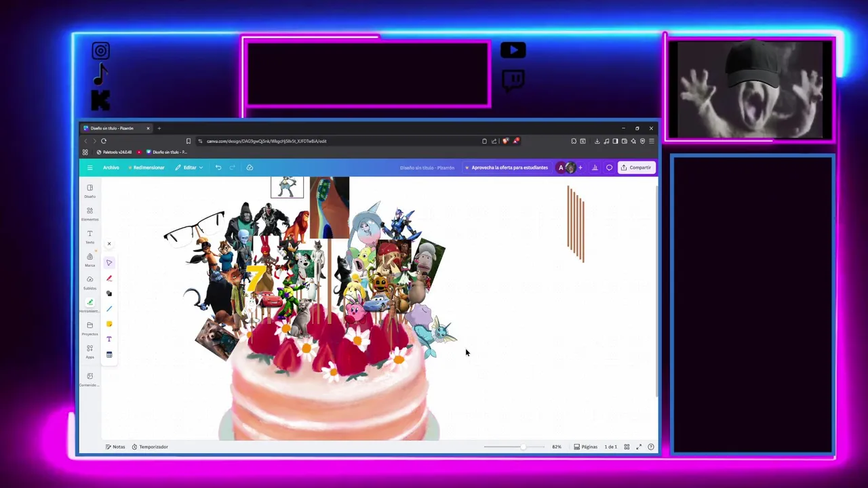Open the Temporizador timer
The width and height of the screenshot is (868, 488).
(x=150, y=447)
